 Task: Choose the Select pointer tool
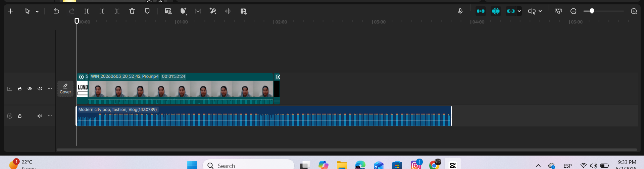point(28,11)
